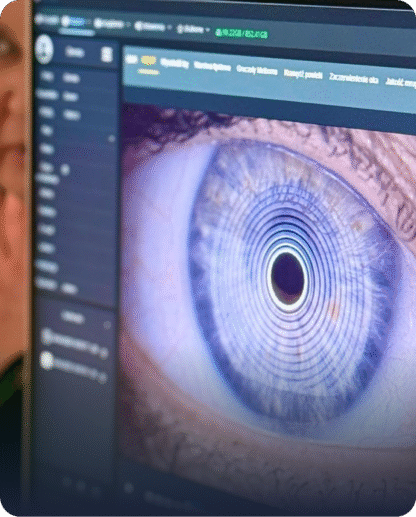
Task: Select the lowest round-icon entry at sidebar bottom
Action: coord(74,367)
